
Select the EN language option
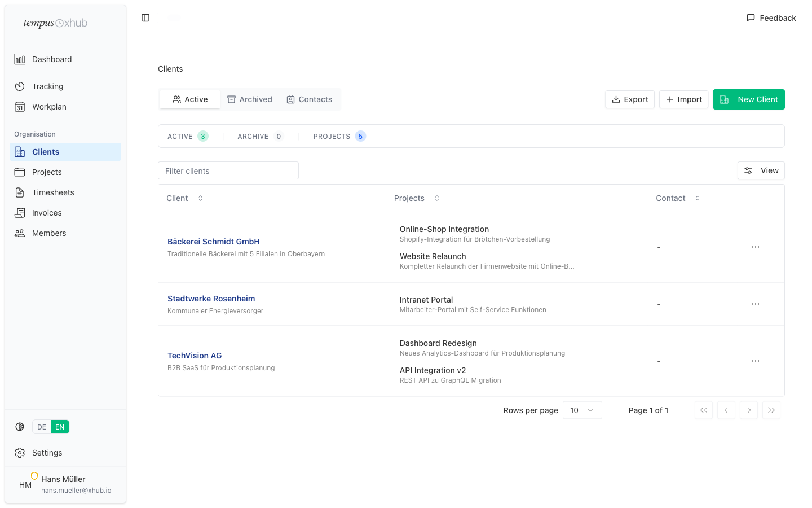click(60, 427)
